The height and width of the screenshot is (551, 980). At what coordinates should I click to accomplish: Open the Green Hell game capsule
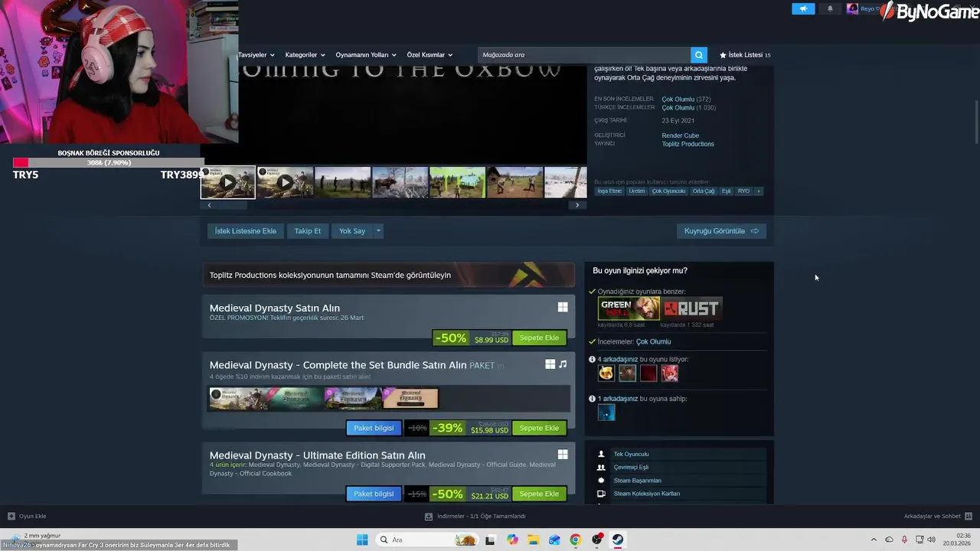click(629, 308)
